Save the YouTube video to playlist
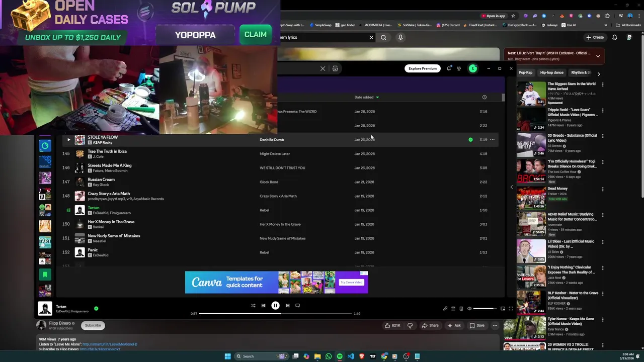 pyautogui.click(x=477, y=325)
